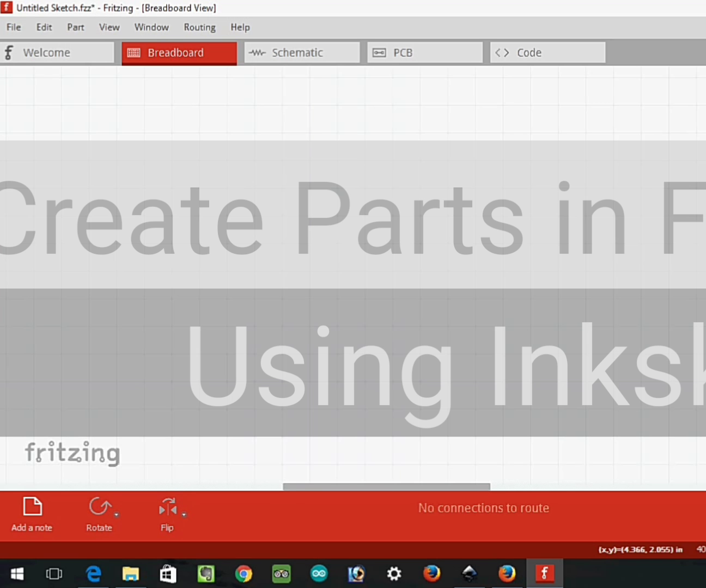This screenshot has height=588, width=706.
Task: Click the breadboard grid icon on the Breadboard tab
Action: [x=133, y=52]
